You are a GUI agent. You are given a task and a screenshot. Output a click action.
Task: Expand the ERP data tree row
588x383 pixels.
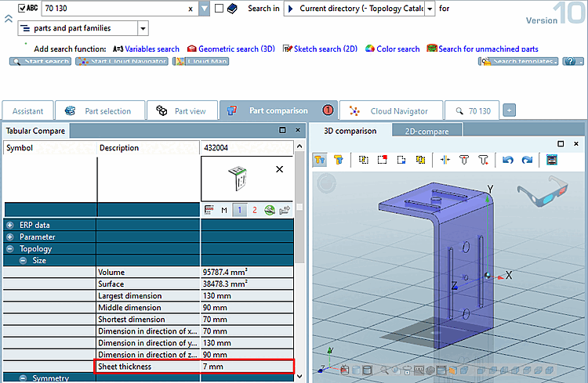coord(10,225)
